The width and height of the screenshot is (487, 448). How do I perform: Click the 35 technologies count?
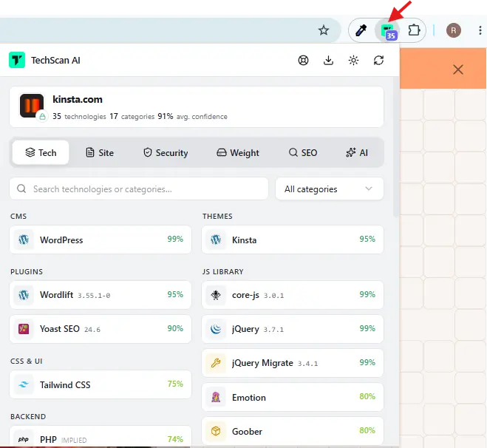pos(79,117)
